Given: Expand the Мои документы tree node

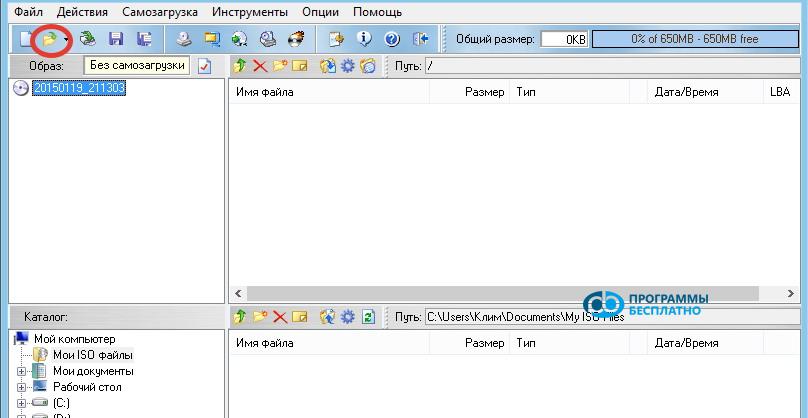Looking at the screenshot, I should [x=21, y=371].
